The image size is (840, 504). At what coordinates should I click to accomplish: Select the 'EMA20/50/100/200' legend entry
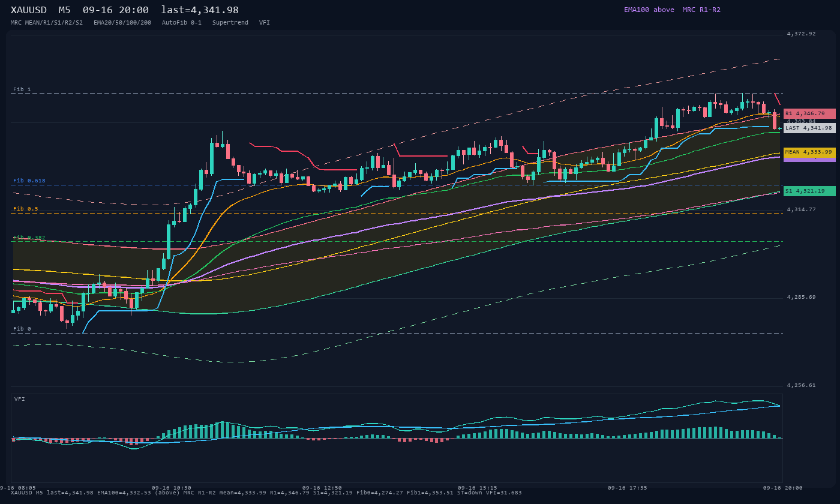122,22
